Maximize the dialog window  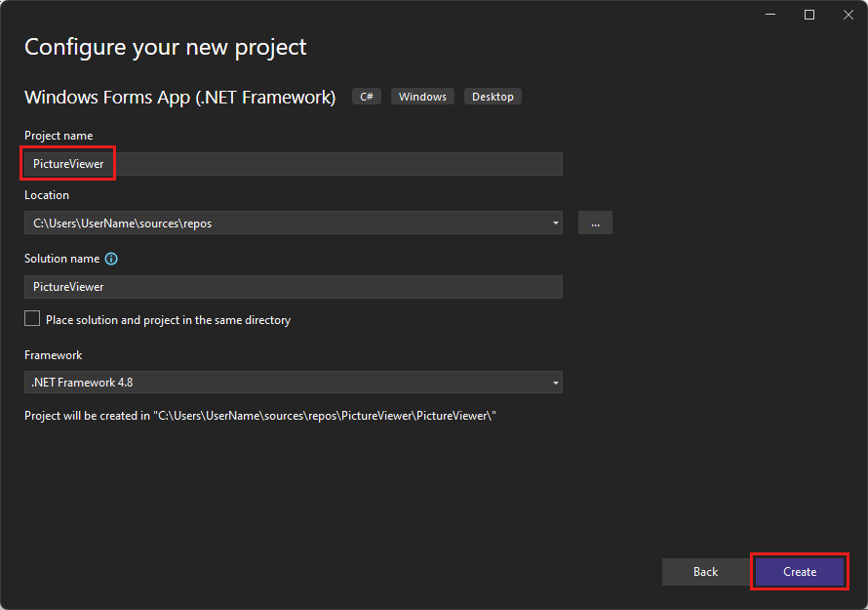pyautogui.click(x=809, y=15)
